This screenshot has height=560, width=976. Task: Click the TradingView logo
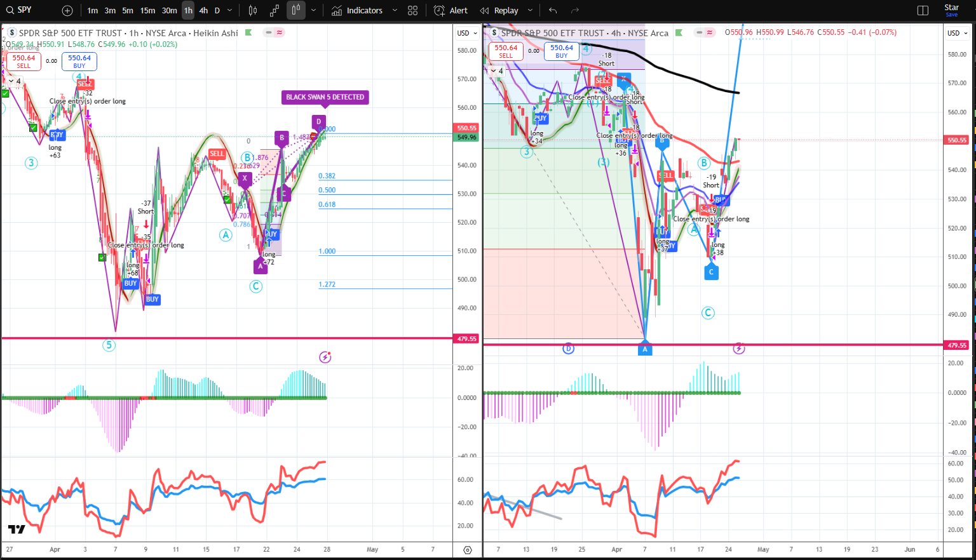point(17,529)
